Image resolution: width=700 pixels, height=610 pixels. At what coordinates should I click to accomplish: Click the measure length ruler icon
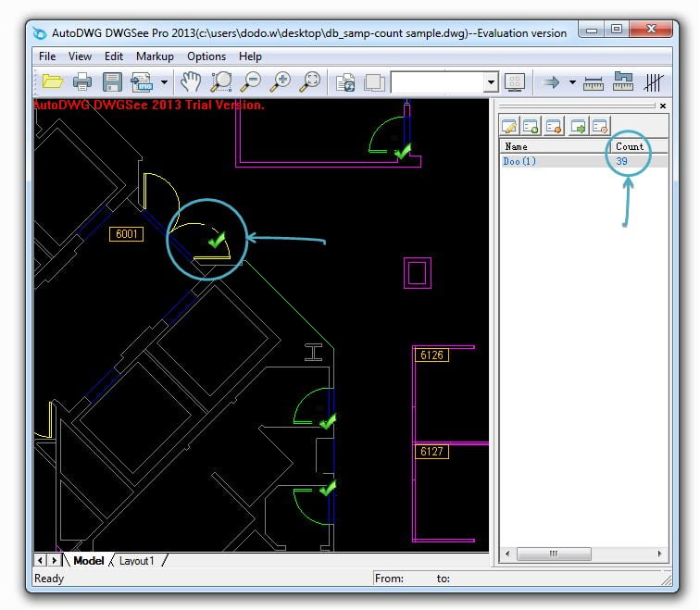(594, 82)
